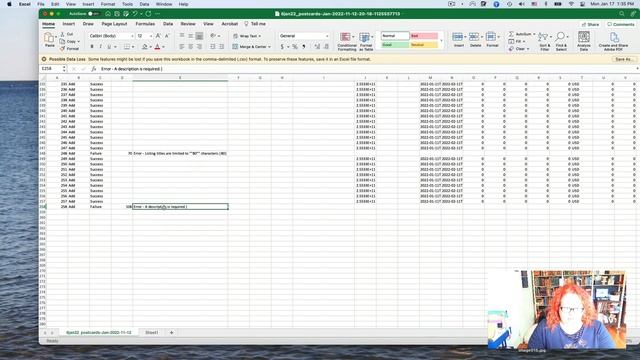This screenshot has height=360, width=640.
Task: Click the Home icon in title bar
Action: tap(108, 14)
